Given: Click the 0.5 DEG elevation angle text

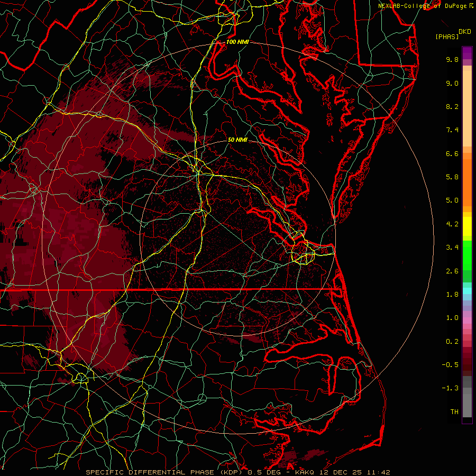Looking at the screenshot, I should [264, 472].
